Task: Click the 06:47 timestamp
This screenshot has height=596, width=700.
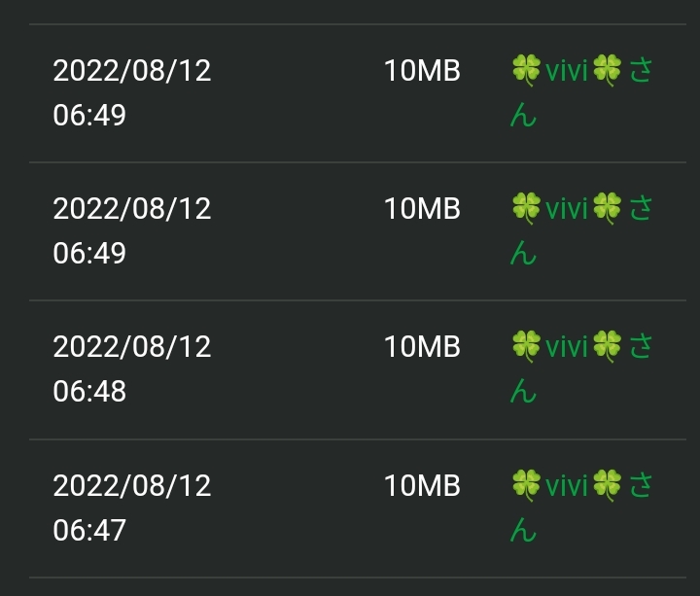Action: point(89,530)
